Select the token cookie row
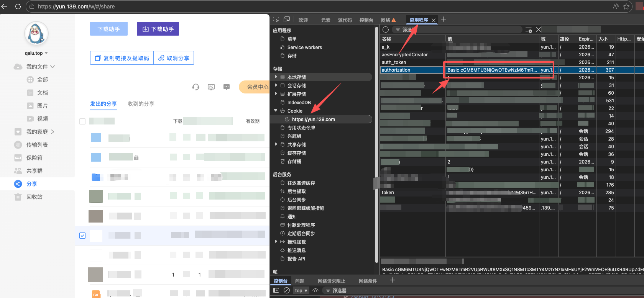Image resolution: width=644 pixels, height=298 pixels. (388, 193)
